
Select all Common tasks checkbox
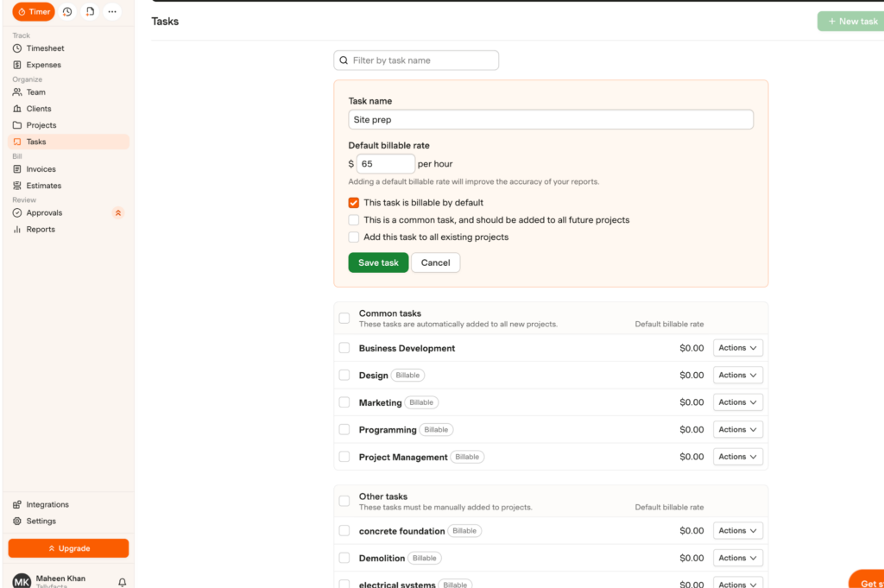(344, 318)
